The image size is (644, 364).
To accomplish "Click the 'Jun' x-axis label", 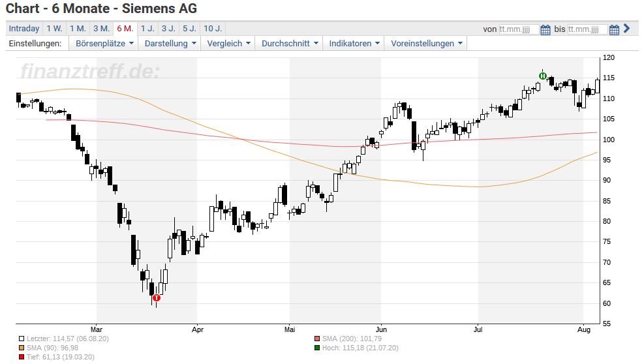I will pyautogui.click(x=381, y=329).
